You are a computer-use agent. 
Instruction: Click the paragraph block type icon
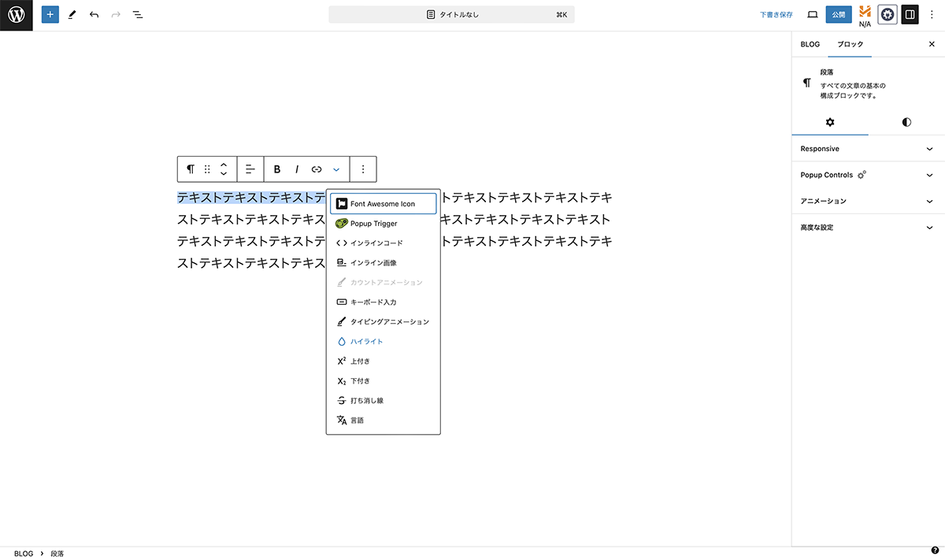[x=191, y=169]
